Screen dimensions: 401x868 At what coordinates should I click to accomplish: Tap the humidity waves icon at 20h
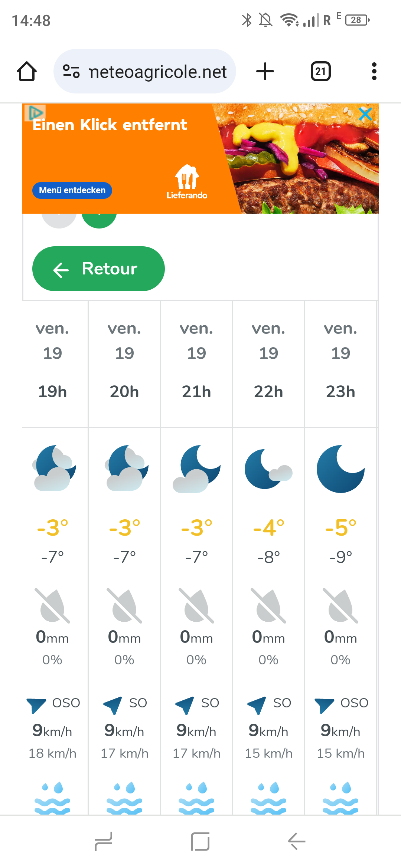(124, 798)
